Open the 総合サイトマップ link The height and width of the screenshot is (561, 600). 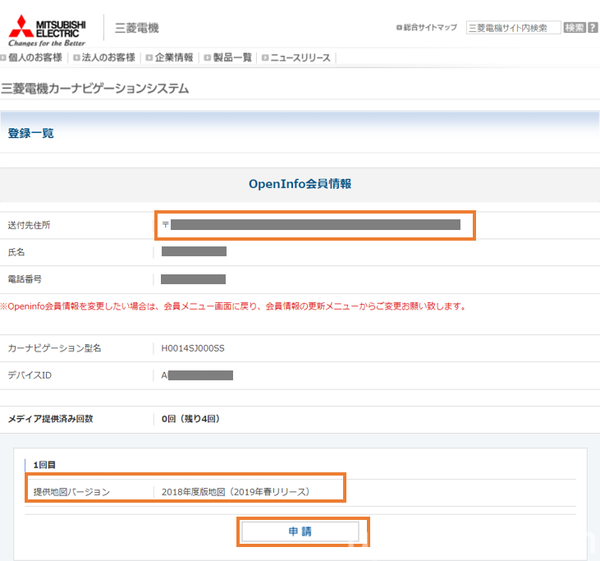430,28
